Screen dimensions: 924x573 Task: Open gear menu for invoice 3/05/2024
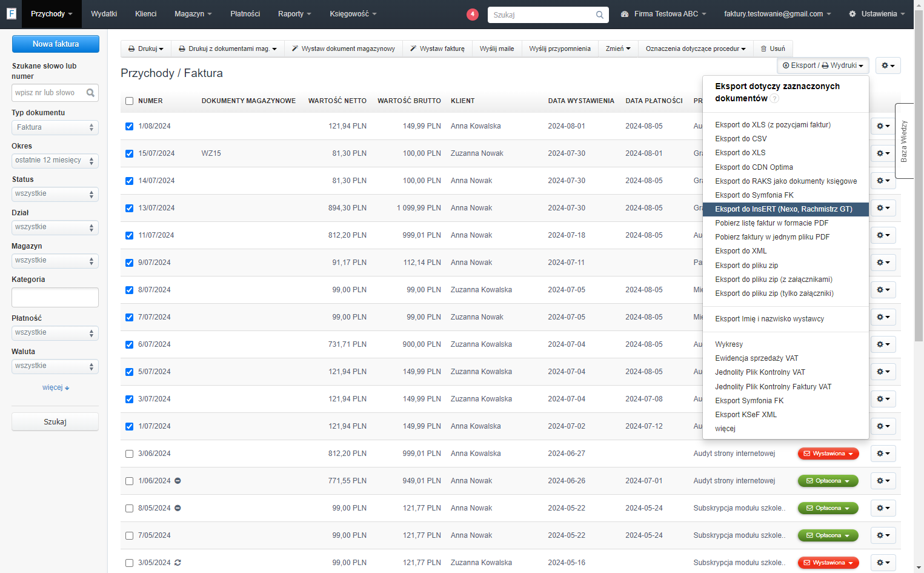pyautogui.click(x=883, y=563)
